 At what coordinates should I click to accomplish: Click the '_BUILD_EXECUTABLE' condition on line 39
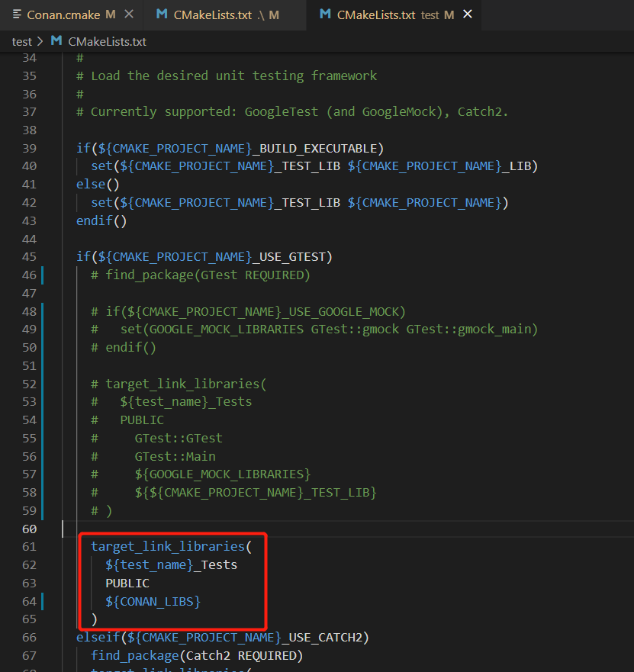(x=317, y=148)
